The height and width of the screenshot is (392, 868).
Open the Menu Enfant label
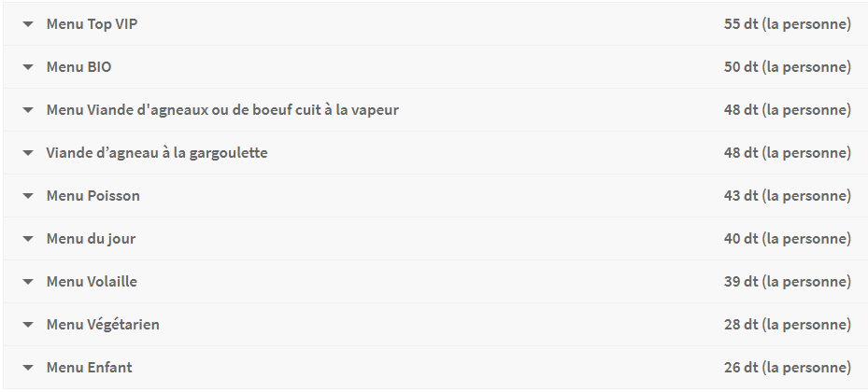(x=89, y=367)
